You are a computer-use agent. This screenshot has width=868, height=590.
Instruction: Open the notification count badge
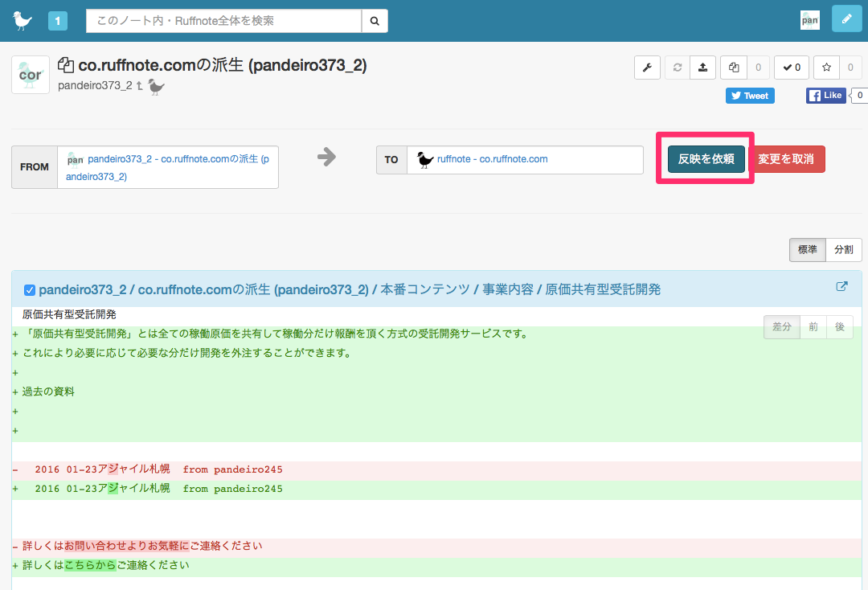point(58,21)
